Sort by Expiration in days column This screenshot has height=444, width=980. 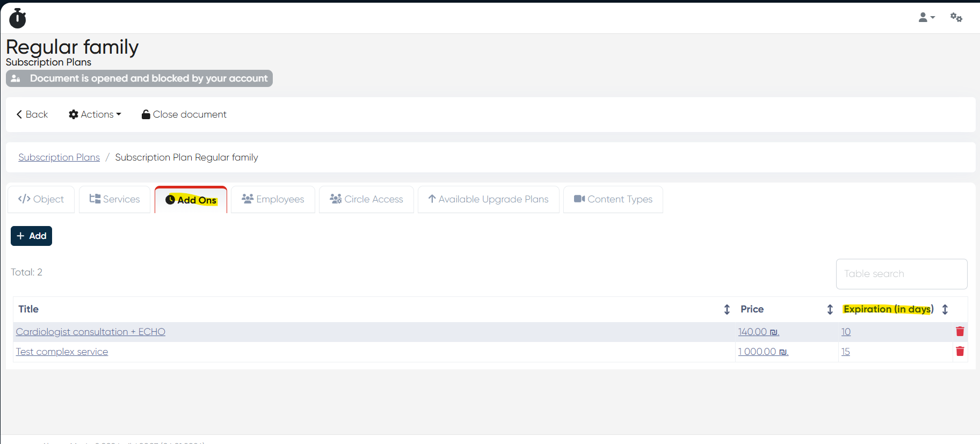(945, 309)
